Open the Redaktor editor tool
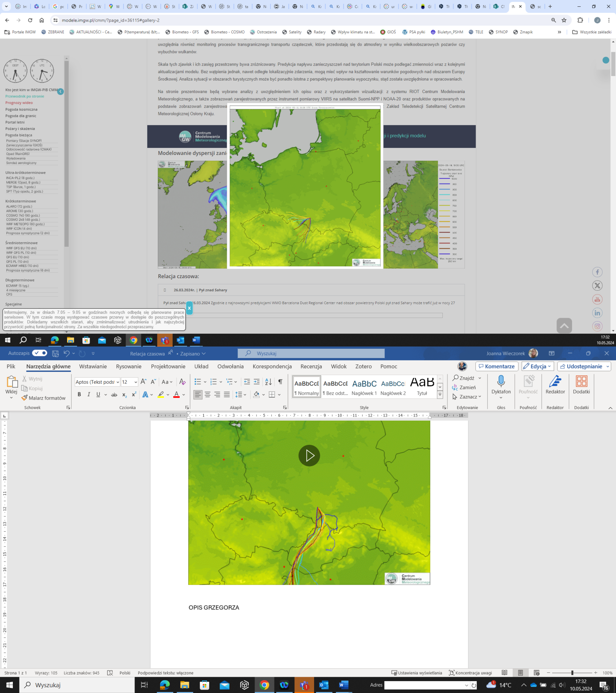The width and height of the screenshot is (616, 693). coord(555,385)
